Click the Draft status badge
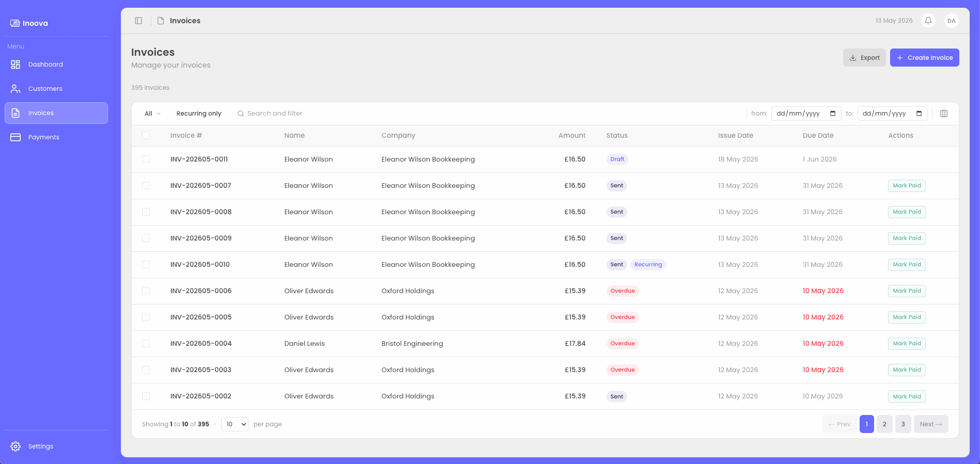 pos(617,159)
